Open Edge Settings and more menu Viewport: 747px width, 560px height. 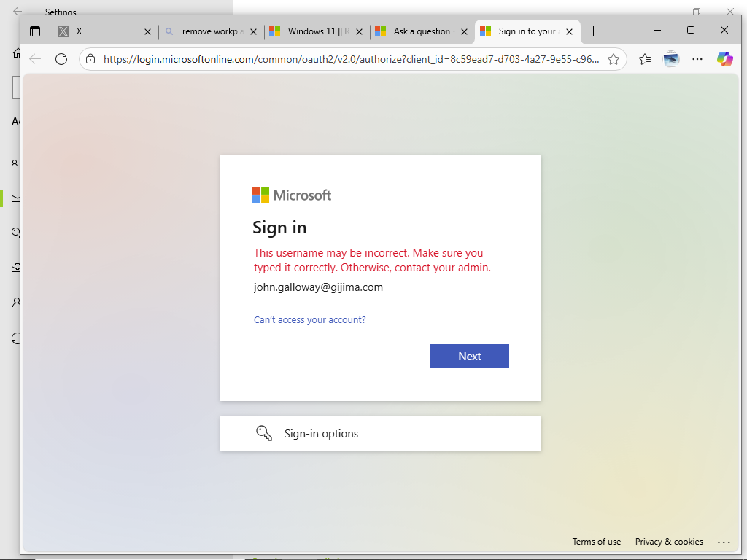point(697,59)
